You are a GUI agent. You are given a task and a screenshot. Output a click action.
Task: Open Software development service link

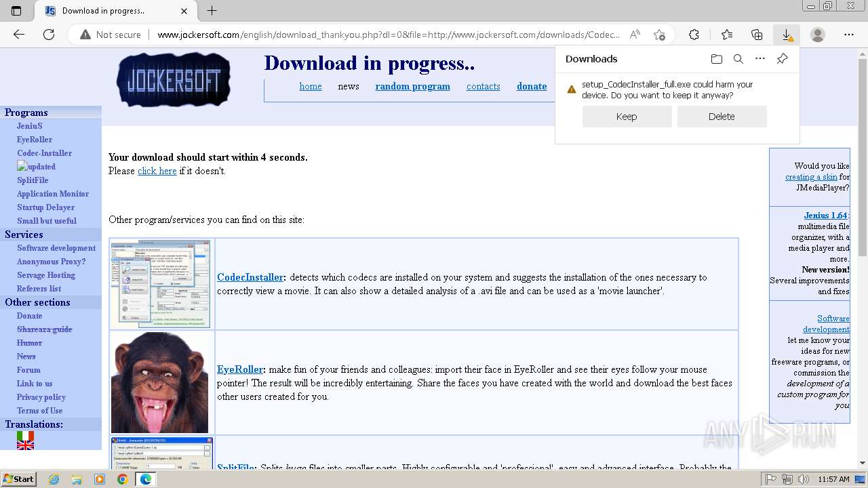(x=56, y=248)
